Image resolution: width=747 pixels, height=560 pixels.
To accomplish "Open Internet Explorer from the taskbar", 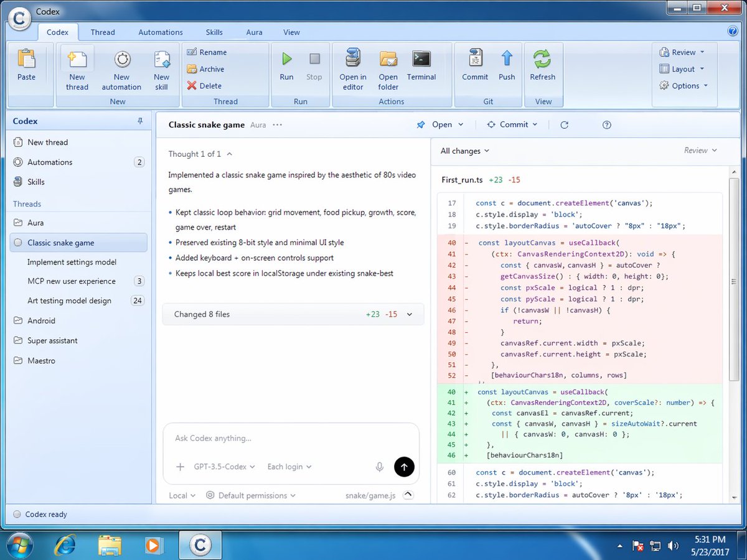I will point(65,545).
